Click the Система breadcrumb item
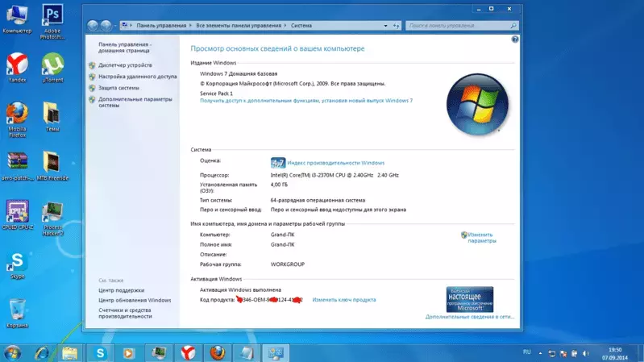This screenshot has width=644, height=362. (301, 26)
